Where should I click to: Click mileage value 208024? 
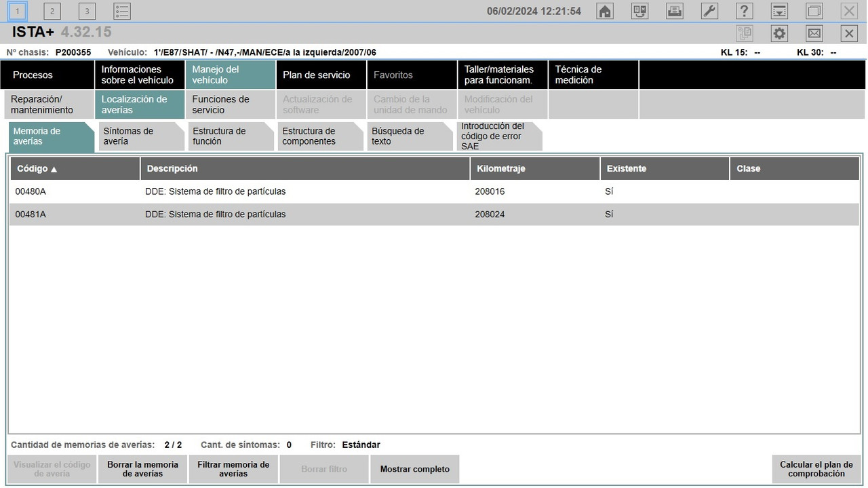pos(490,214)
